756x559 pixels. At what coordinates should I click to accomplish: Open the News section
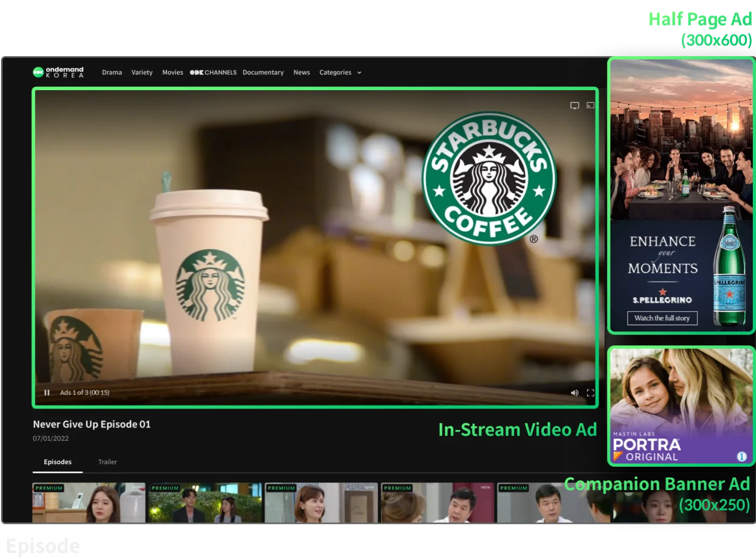coord(302,73)
